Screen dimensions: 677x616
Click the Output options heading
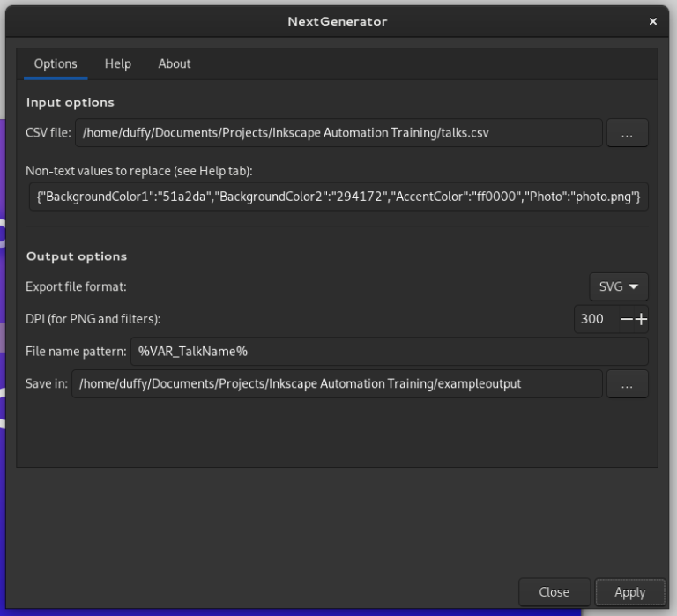point(77,256)
